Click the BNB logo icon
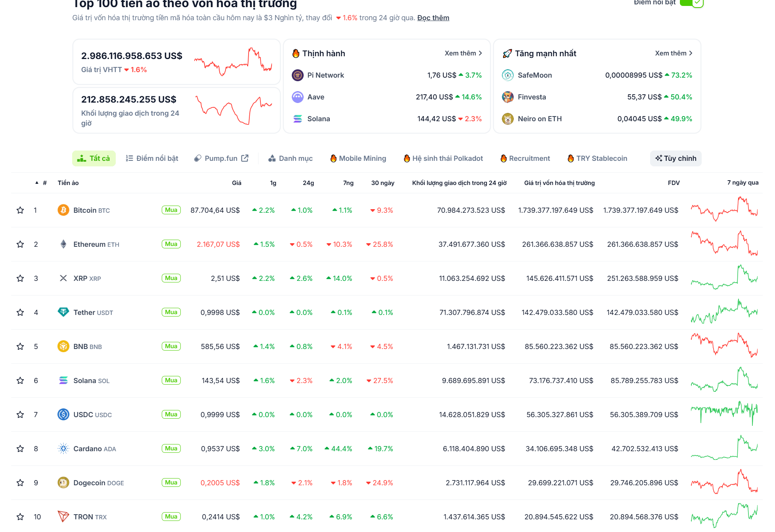This screenshot has height=532, width=775. pos(63,346)
